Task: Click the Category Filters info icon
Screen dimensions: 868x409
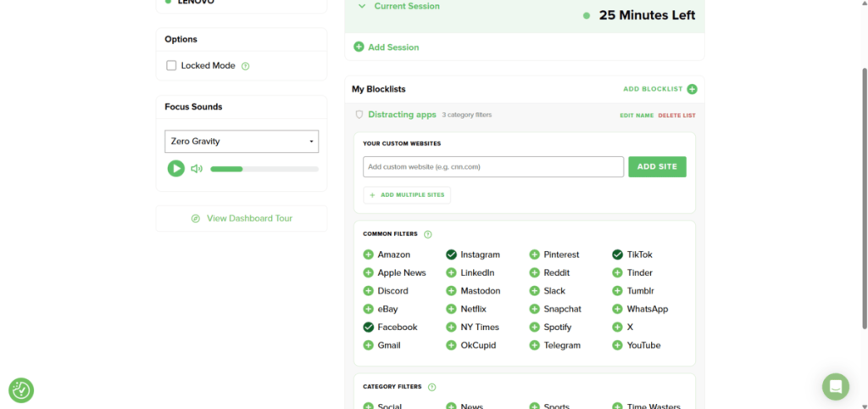Action: point(431,388)
